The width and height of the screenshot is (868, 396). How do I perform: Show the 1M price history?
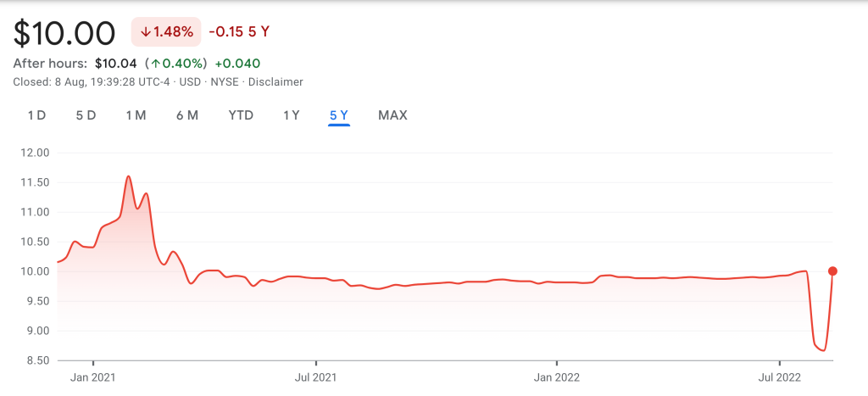[x=136, y=115]
